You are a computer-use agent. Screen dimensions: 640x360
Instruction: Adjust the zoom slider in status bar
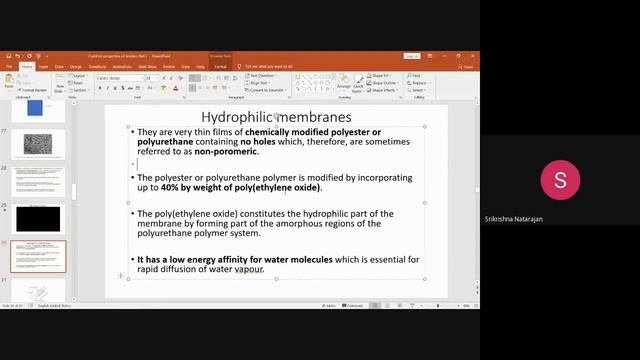coord(438,306)
